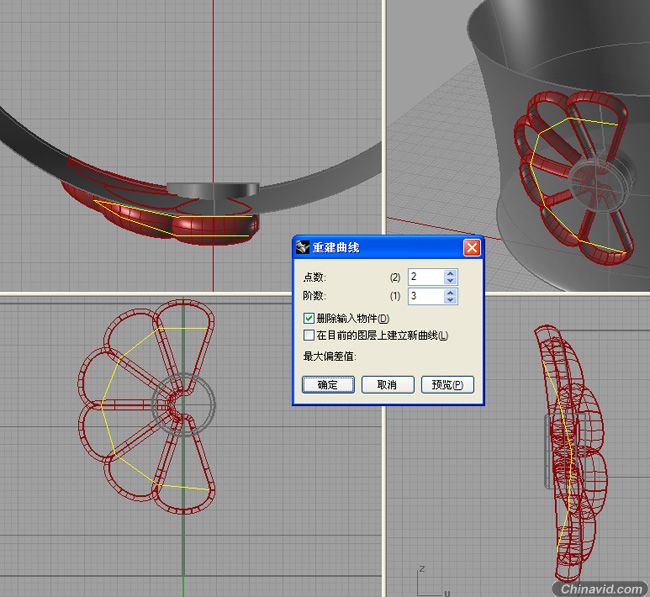Click the 点数: label in the dialog

[314, 277]
